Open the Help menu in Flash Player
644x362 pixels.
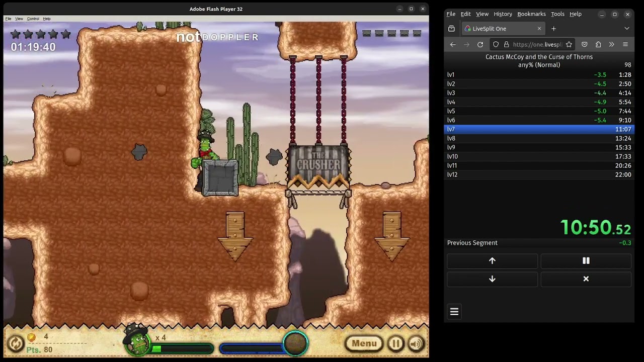coord(47,19)
